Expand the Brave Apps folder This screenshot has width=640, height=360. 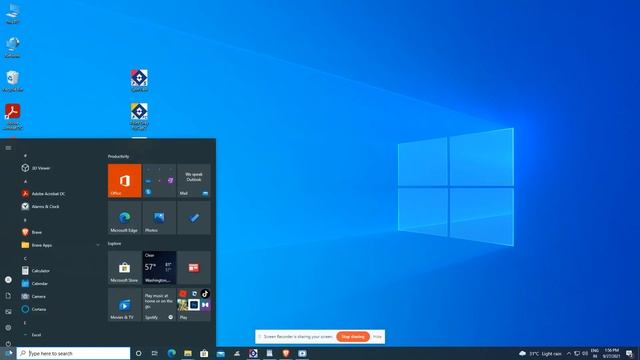point(59,245)
